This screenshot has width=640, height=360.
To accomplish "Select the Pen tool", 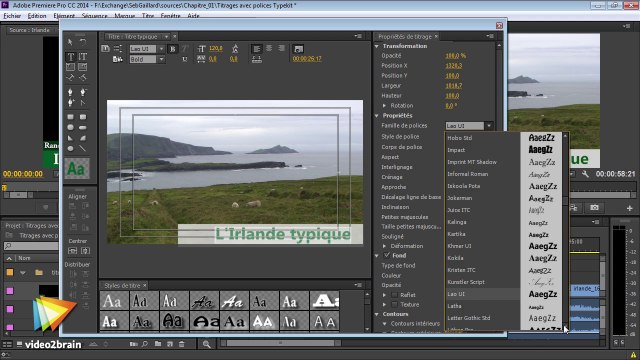I will (70, 92).
